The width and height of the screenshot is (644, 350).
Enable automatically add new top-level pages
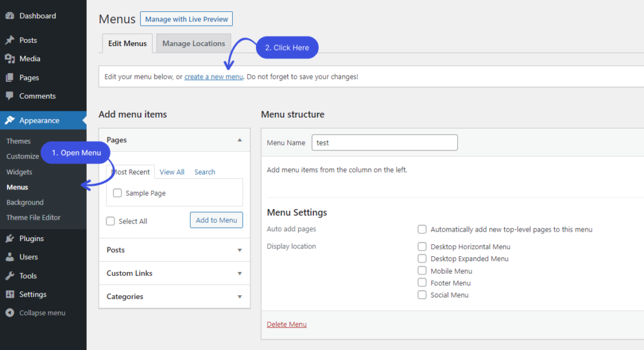422,229
